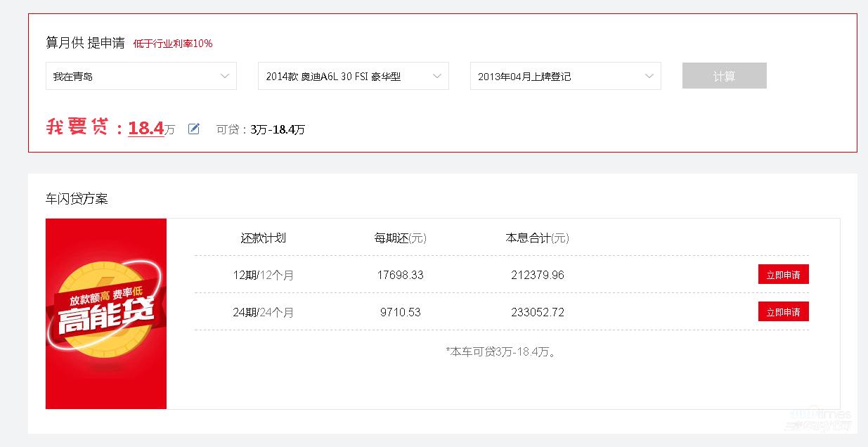
Task: Click the grey 计算 button
Action: point(724,76)
